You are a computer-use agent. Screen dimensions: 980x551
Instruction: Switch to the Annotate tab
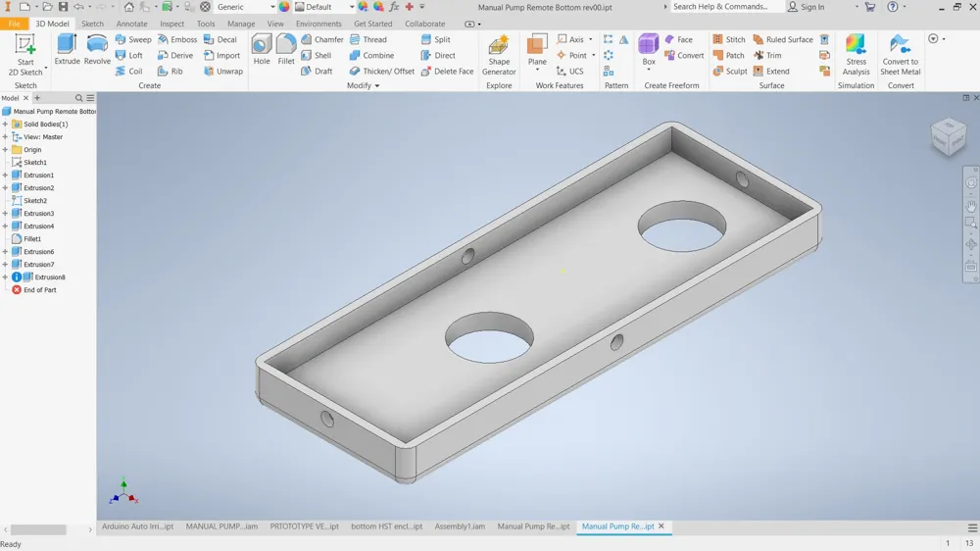point(131,24)
